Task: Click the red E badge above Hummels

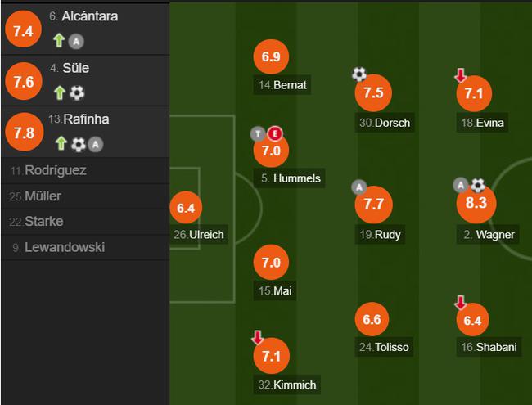Action: [275, 133]
